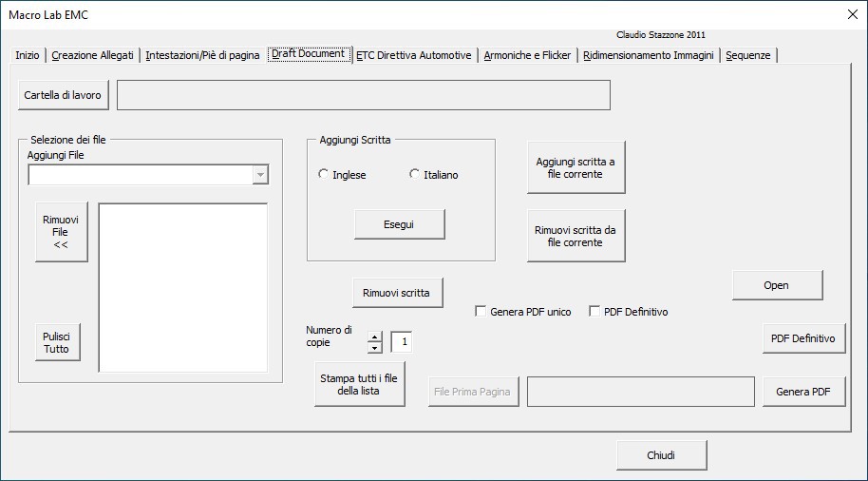Open the Ridimensionamento Immagini tab
The image size is (868, 481).
click(x=649, y=55)
